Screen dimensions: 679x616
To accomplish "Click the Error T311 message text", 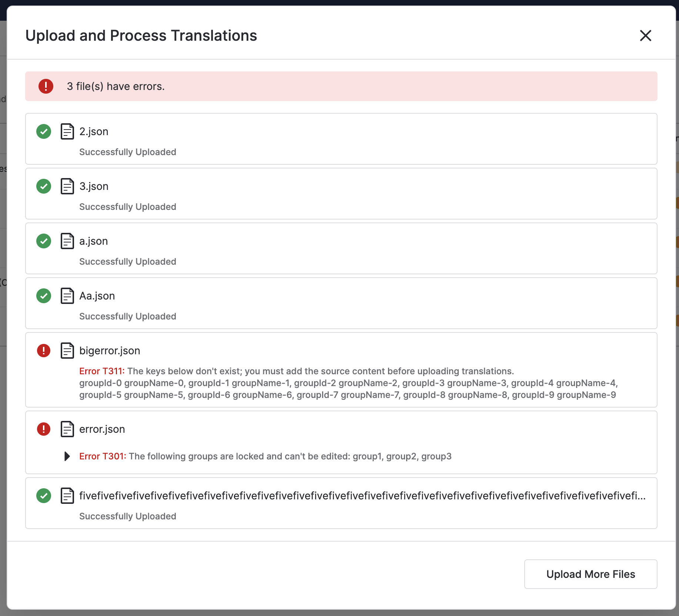I will [296, 371].
